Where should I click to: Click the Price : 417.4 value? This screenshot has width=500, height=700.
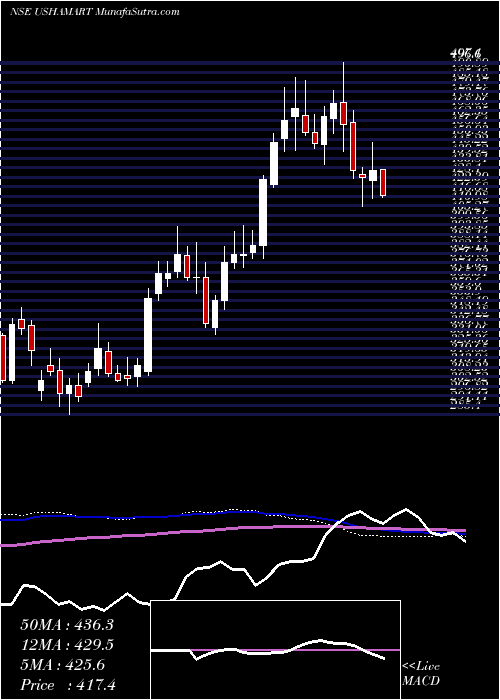point(67,685)
